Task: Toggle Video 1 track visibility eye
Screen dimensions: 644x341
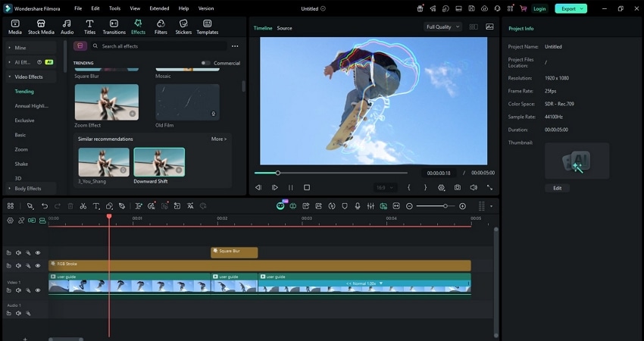Action: [x=38, y=290]
